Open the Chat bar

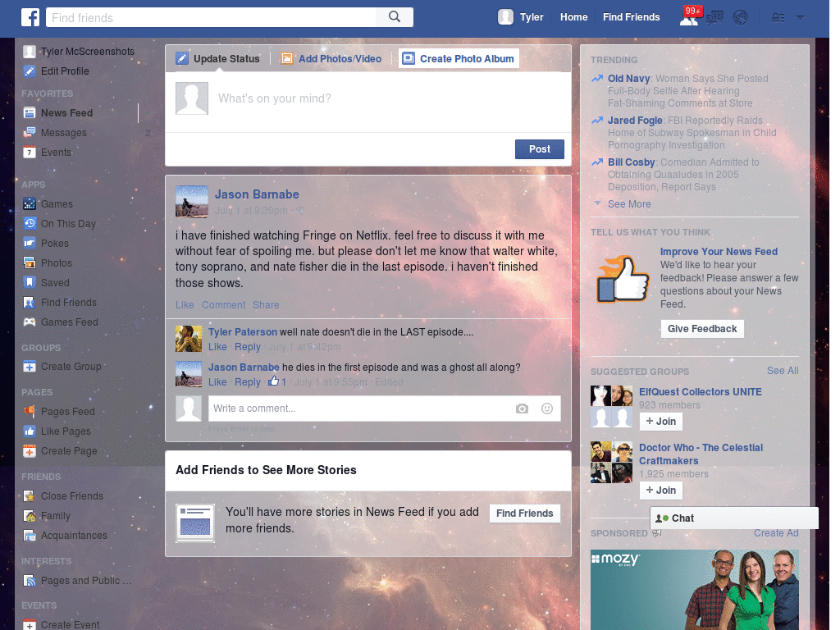point(734,518)
